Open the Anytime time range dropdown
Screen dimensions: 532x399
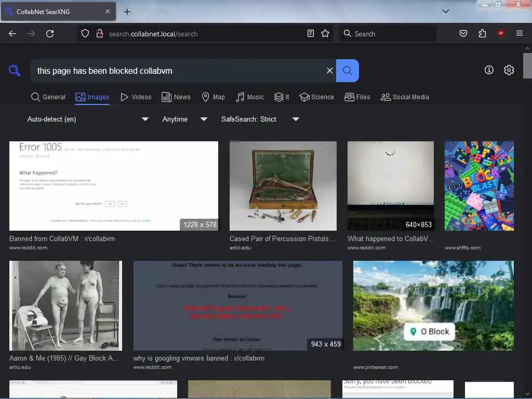coord(184,119)
